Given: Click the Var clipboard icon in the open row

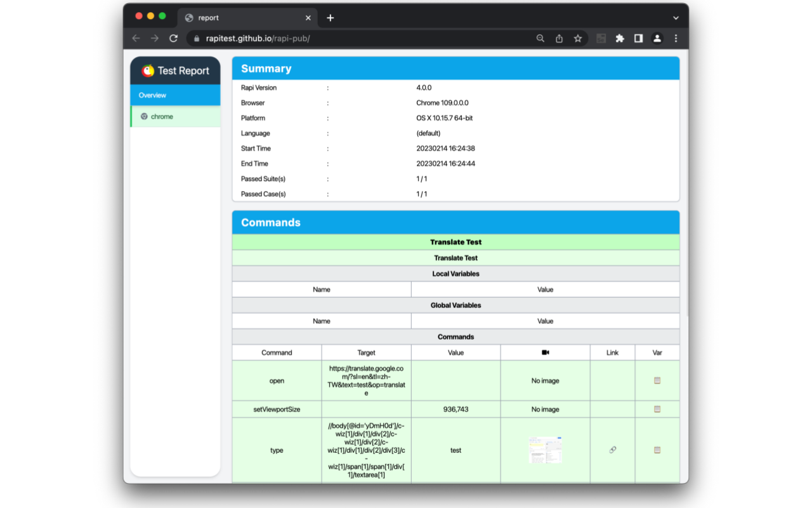Looking at the screenshot, I should [657, 381].
